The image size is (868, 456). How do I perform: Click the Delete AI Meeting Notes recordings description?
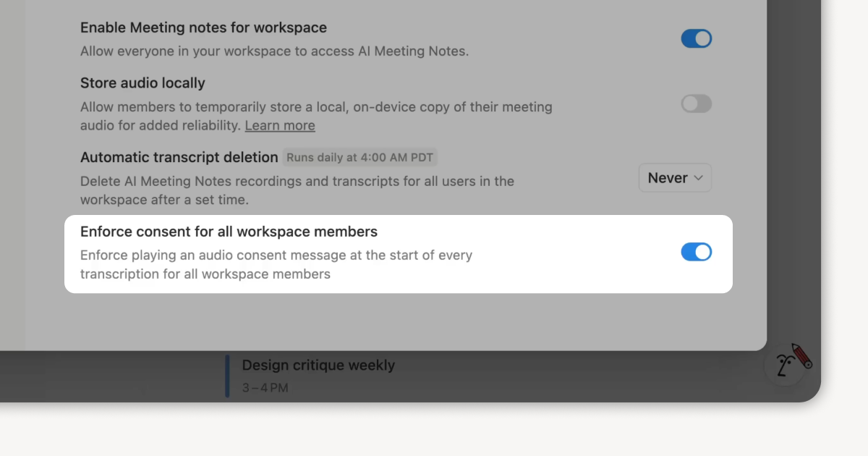(297, 190)
